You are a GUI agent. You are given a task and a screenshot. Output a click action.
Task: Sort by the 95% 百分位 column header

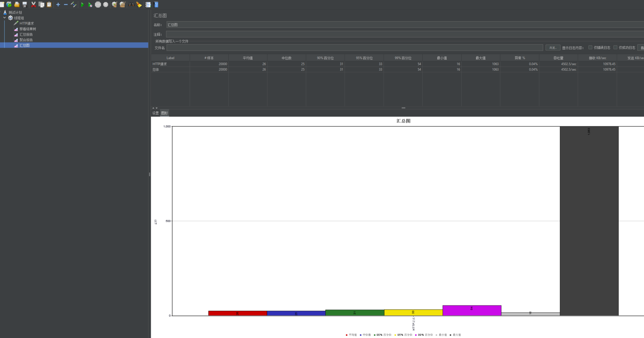coord(364,58)
